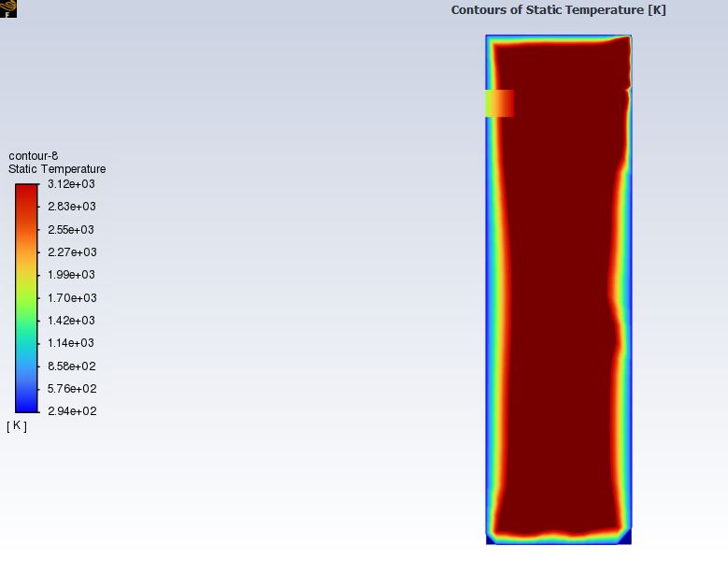Click the legend value 2.55e+03
This screenshot has height=574, width=728.
(x=71, y=229)
